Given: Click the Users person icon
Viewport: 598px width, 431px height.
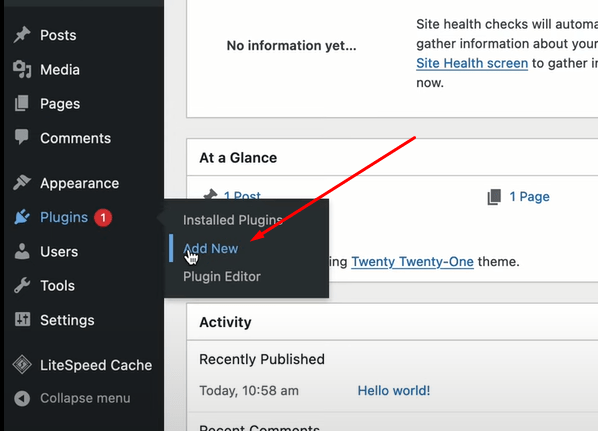Looking at the screenshot, I should 22,251.
